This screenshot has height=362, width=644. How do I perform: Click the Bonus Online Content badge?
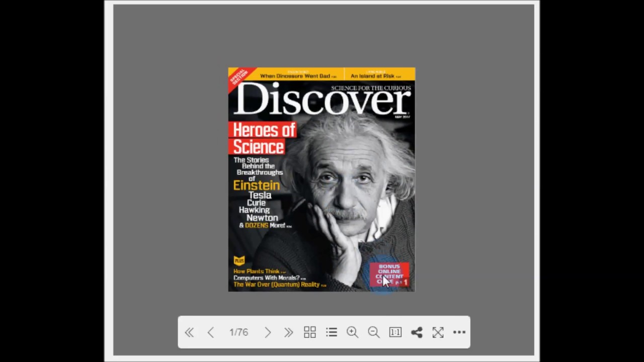click(x=389, y=275)
